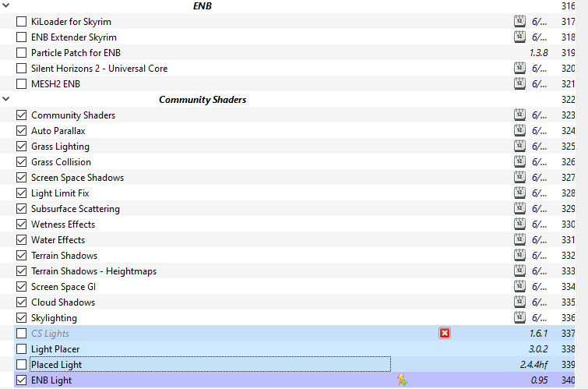Disable Grass Collision checkbox
Screen dimensions: 588x389
[21, 162]
